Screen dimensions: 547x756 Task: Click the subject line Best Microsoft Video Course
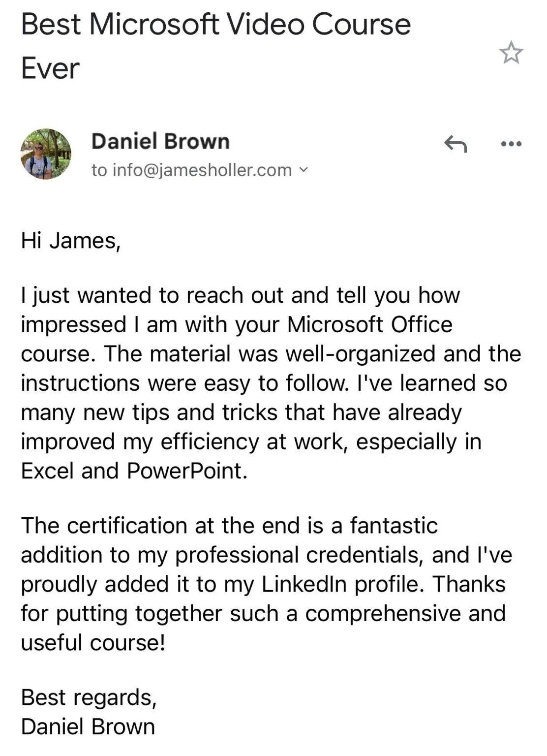pyautogui.click(x=216, y=24)
